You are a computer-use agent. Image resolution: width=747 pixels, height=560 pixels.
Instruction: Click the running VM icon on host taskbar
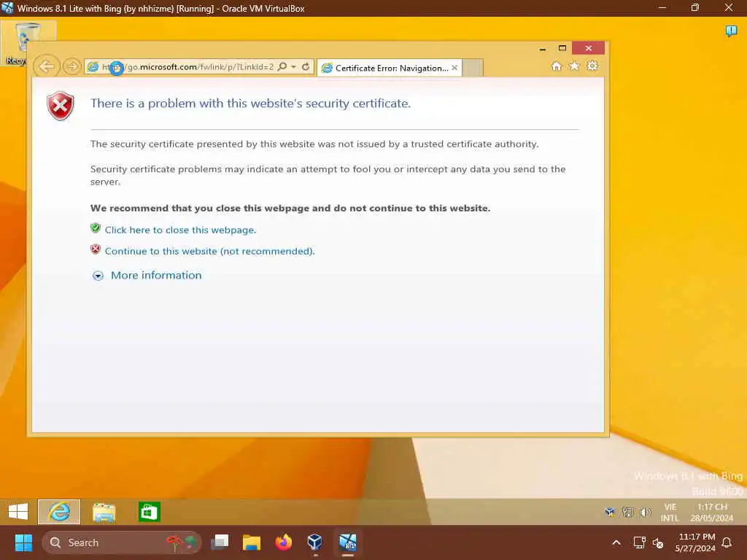point(348,542)
